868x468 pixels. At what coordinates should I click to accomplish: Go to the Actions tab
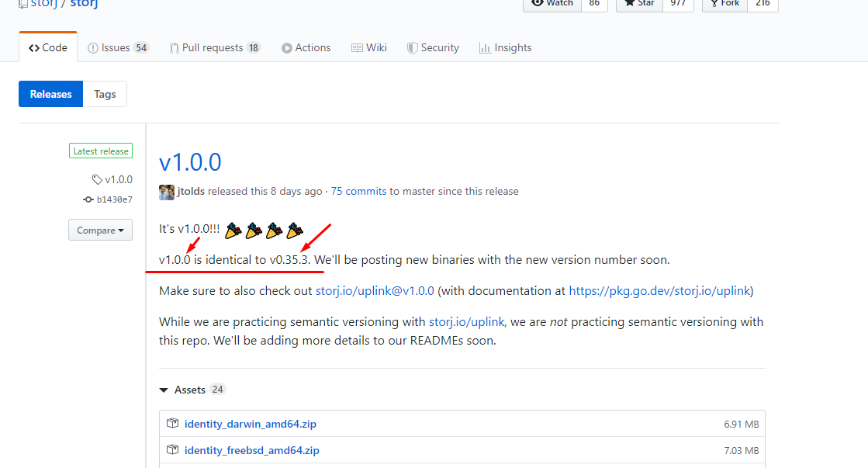(x=306, y=48)
